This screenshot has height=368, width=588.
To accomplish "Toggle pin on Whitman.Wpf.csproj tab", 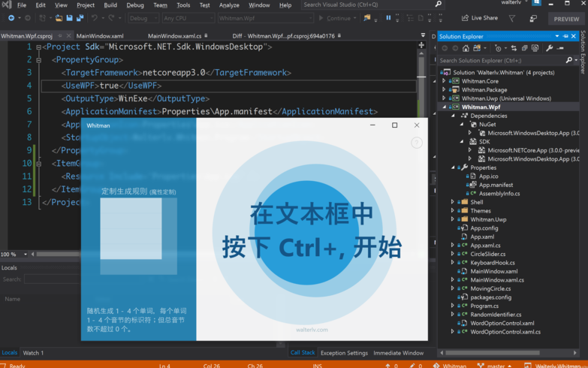I will [59, 35].
